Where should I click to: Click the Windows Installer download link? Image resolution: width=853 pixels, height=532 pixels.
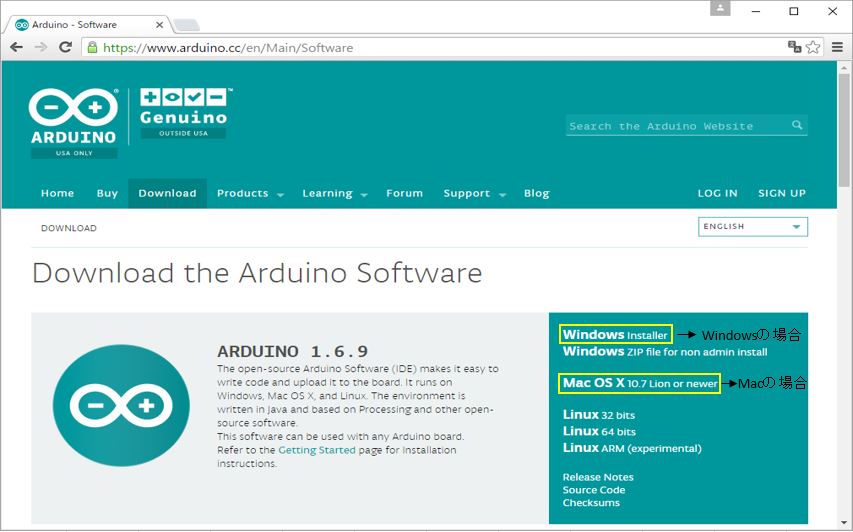tap(615, 334)
